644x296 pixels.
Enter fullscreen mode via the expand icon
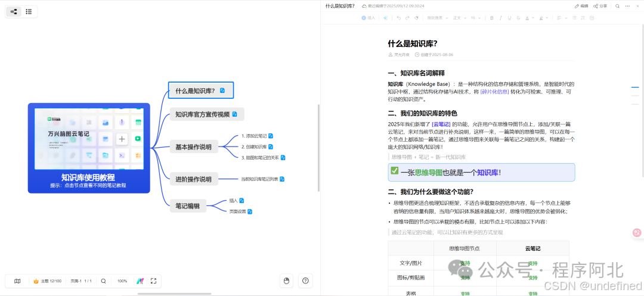pos(154,281)
